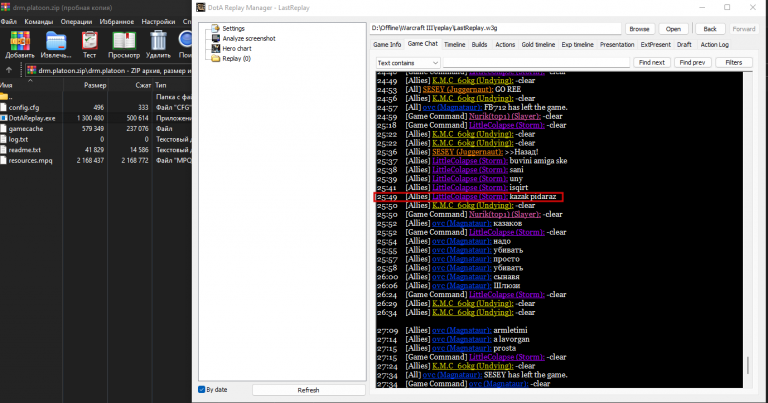Click the Add (Добавить) archive icon in WinRAR
This screenshot has width=768, height=403.
[x=20, y=41]
